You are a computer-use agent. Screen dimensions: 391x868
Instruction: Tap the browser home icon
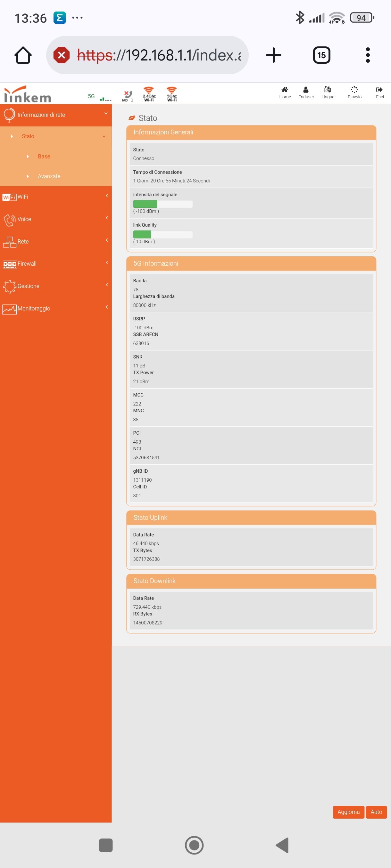point(23,55)
